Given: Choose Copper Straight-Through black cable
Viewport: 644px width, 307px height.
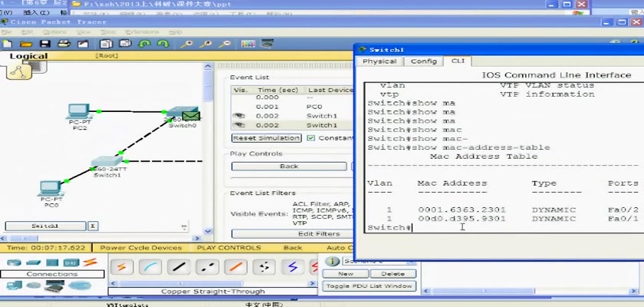Looking at the screenshot, I should [x=179, y=267].
